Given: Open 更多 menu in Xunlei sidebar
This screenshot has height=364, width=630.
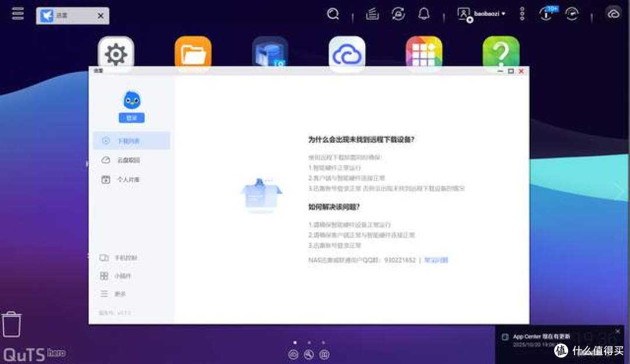Looking at the screenshot, I should (113, 293).
